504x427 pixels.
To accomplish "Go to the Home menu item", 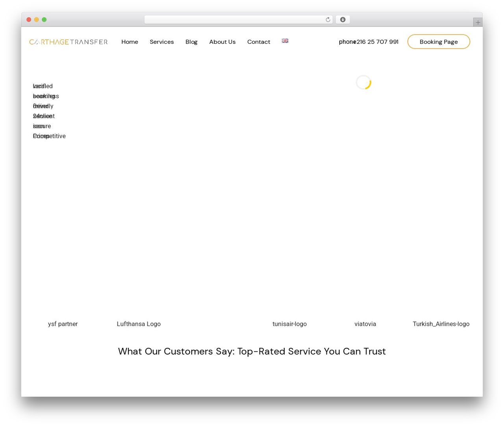I will point(130,42).
